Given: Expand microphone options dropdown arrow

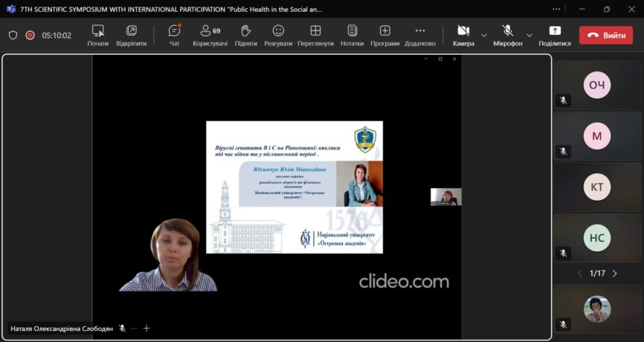Looking at the screenshot, I should pyautogui.click(x=529, y=35).
